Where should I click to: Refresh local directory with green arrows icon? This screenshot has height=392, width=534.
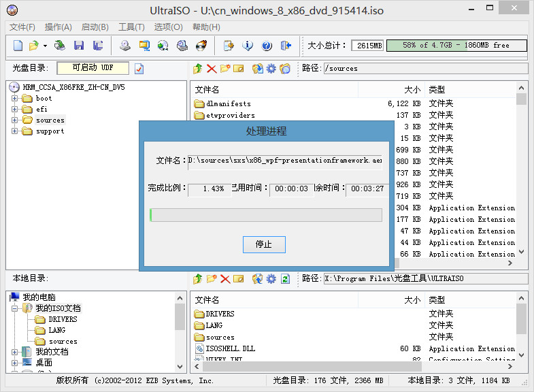click(285, 279)
